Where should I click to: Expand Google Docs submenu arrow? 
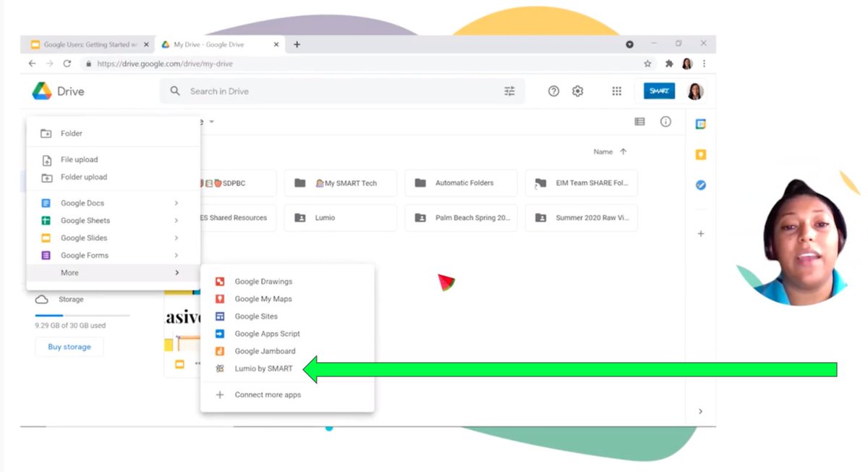point(176,203)
